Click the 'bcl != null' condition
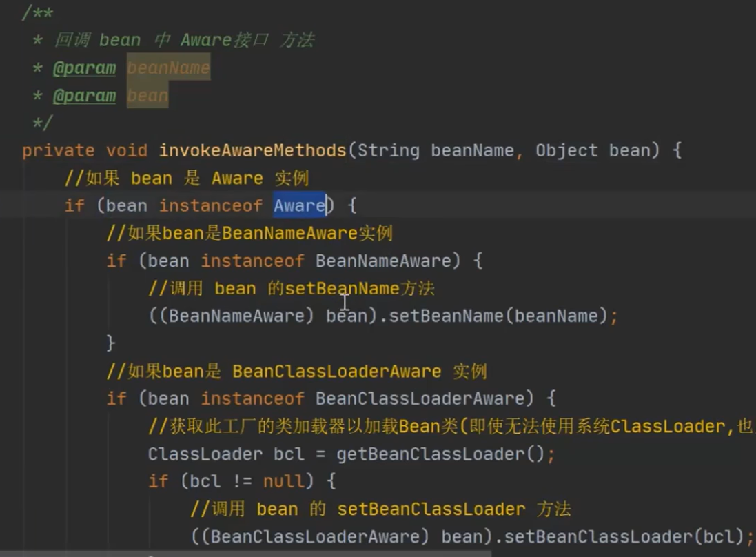The height and width of the screenshot is (557, 756). [x=247, y=481]
